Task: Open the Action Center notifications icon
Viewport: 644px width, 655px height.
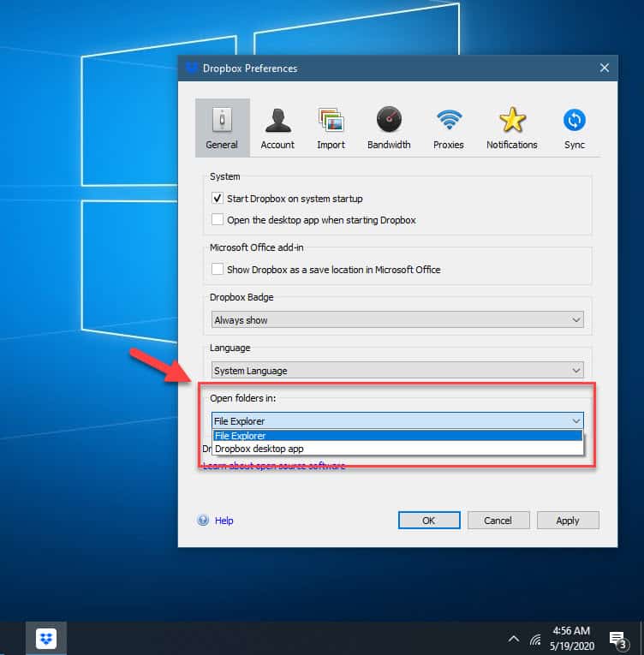Action: [x=619, y=640]
